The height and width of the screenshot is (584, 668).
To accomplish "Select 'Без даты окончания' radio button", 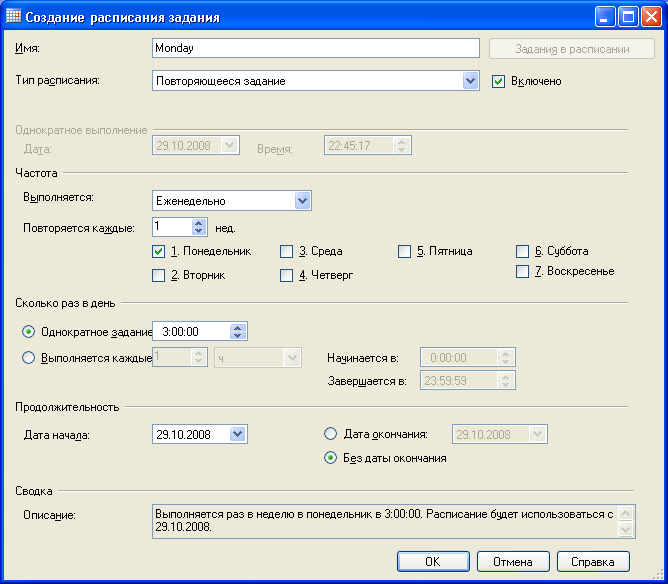I will point(331,458).
